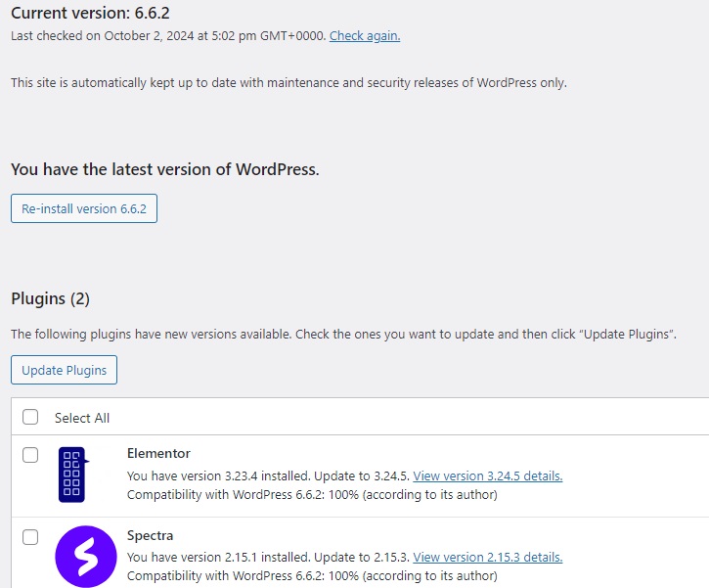Click Spectra's WordPress compatibility line
Screen dimensions: 709x588
pos(312,577)
